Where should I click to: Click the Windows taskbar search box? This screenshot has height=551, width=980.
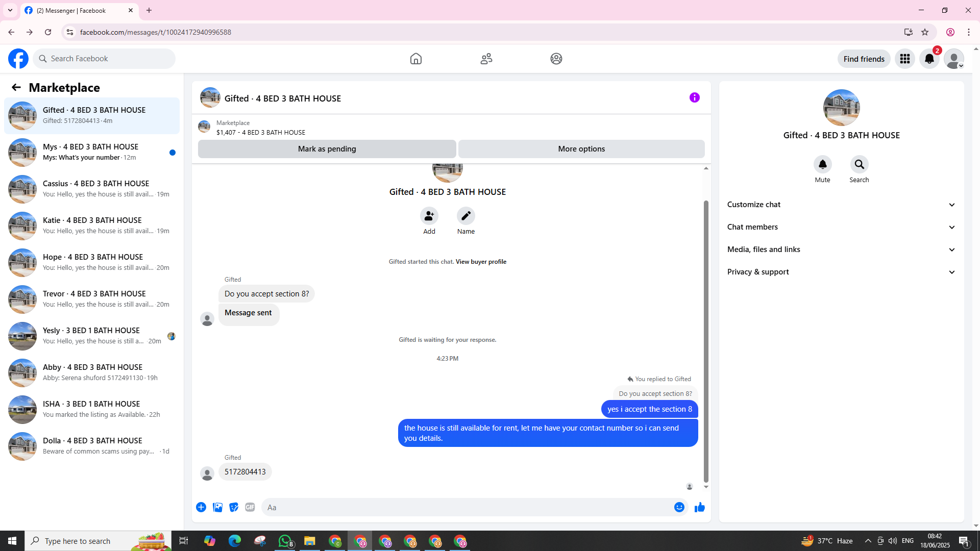(x=98, y=541)
